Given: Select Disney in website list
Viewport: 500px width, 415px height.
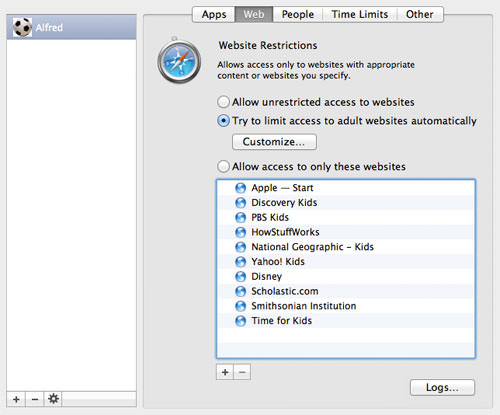Looking at the screenshot, I should click(x=346, y=276).
